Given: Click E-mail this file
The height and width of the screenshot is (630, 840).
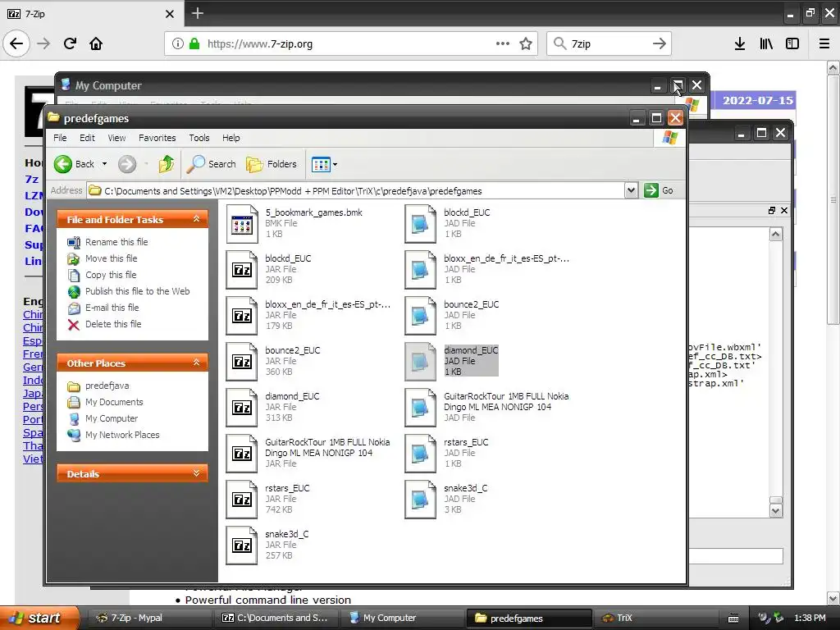Looking at the screenshot, I should (112, 308).
